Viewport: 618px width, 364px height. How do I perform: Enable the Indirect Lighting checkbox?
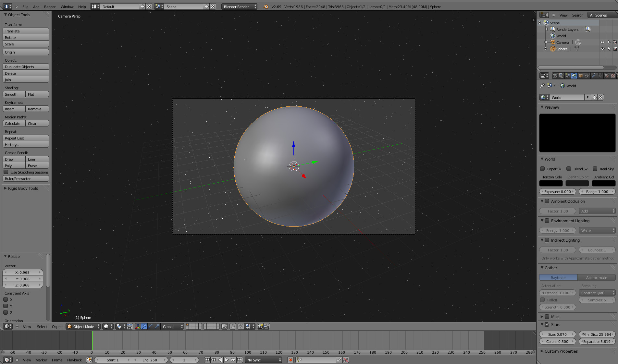point(547,240)
